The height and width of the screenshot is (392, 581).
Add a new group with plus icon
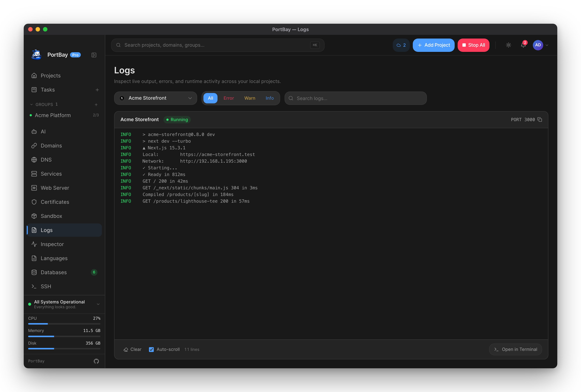click(96, 104)
